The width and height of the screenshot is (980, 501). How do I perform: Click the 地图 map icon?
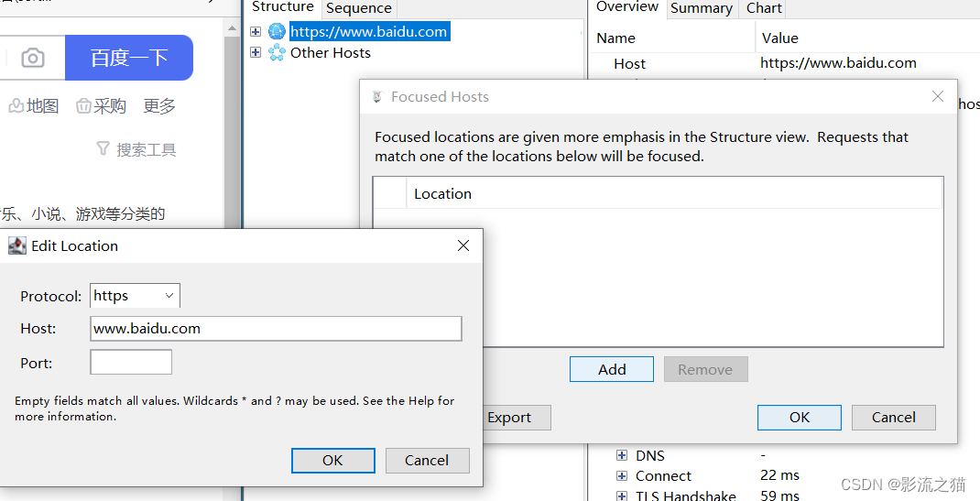point(16,106)
